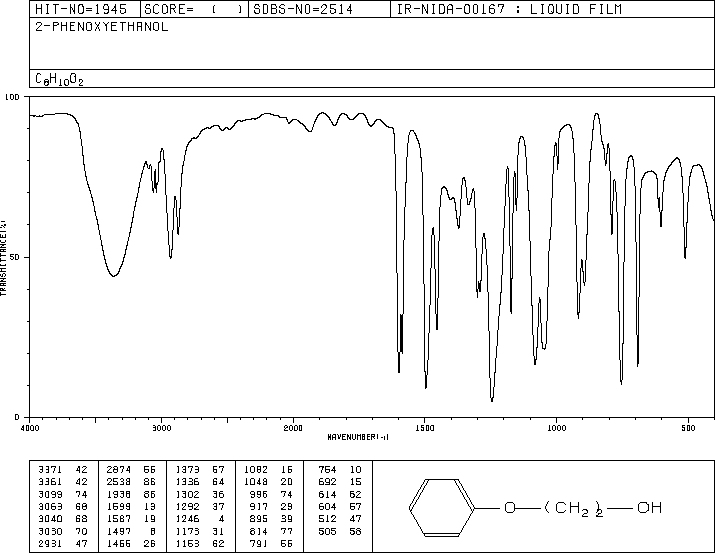Click peak table entry 3063

(50, 506)
